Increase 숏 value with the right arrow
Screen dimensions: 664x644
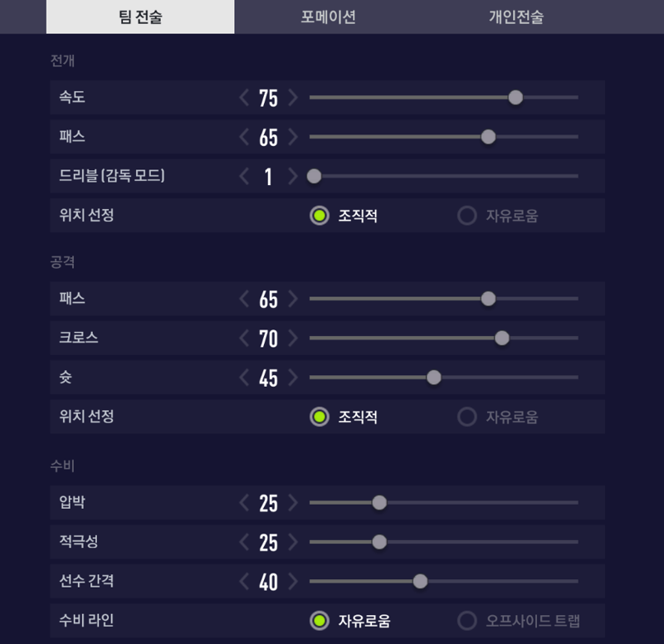pos(292,378)
